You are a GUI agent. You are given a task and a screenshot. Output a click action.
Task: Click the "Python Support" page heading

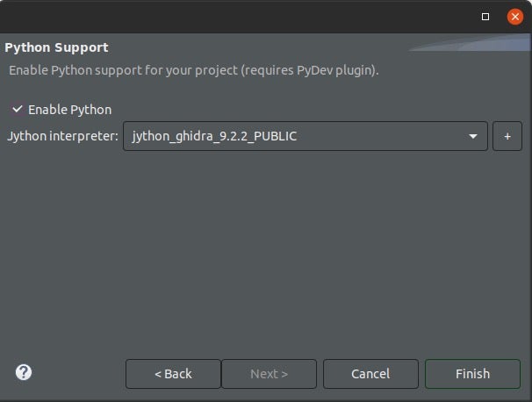57,47
